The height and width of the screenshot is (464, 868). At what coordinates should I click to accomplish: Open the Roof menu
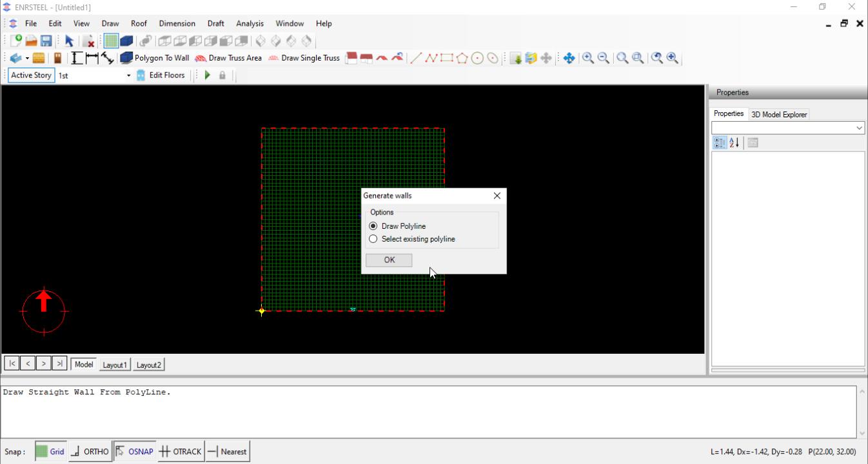click(139, 23)
